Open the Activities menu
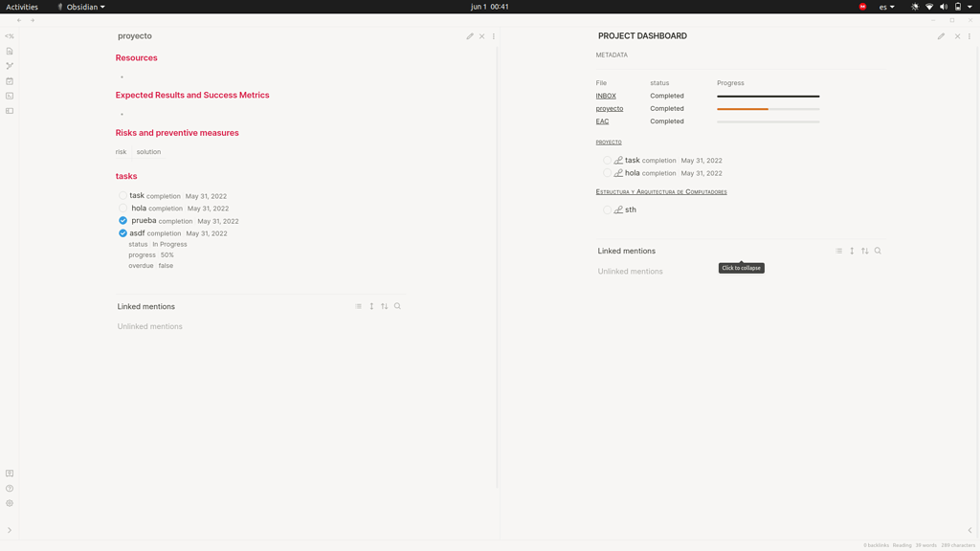The width and height of the screenshot is (980, 551). (x=23, y=6)
